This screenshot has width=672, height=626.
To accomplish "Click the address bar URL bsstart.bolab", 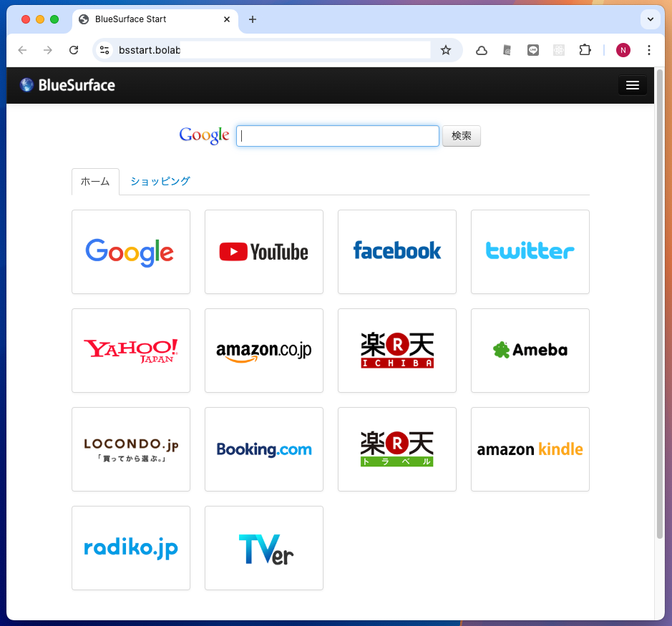I will 150,50.
